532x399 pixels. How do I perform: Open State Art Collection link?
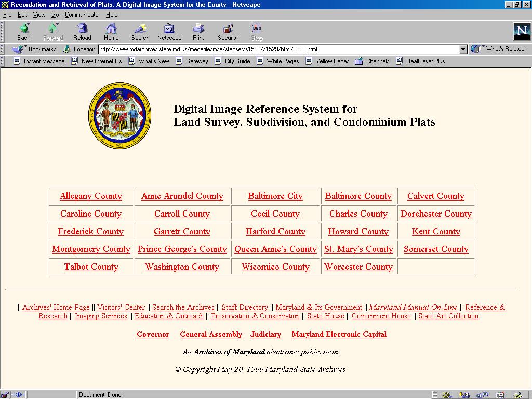448,316
